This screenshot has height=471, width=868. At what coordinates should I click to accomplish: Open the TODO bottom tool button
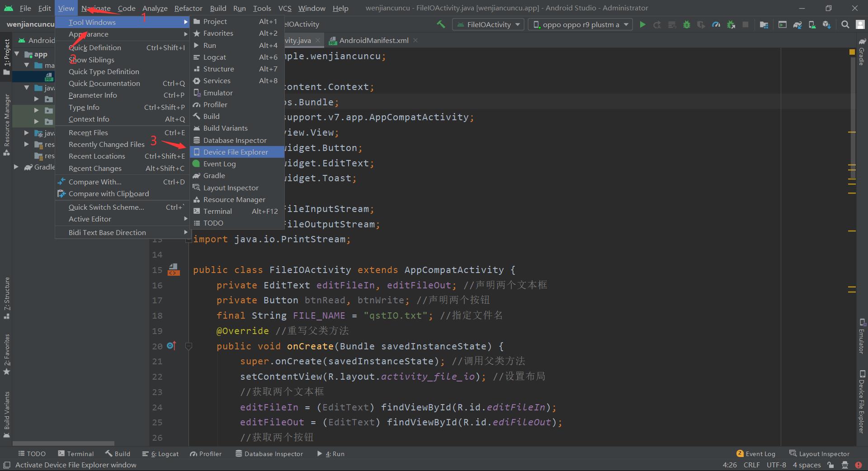click(x=32, y=454)
